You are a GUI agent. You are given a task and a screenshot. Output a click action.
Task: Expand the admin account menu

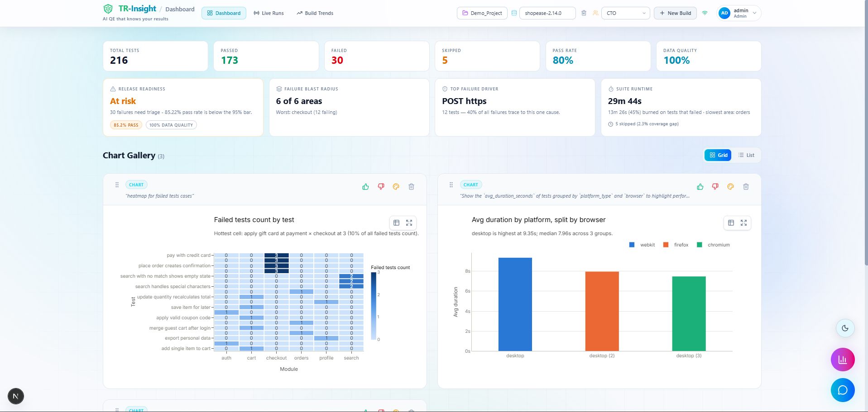pyautogui.click(x=739, y=13)
